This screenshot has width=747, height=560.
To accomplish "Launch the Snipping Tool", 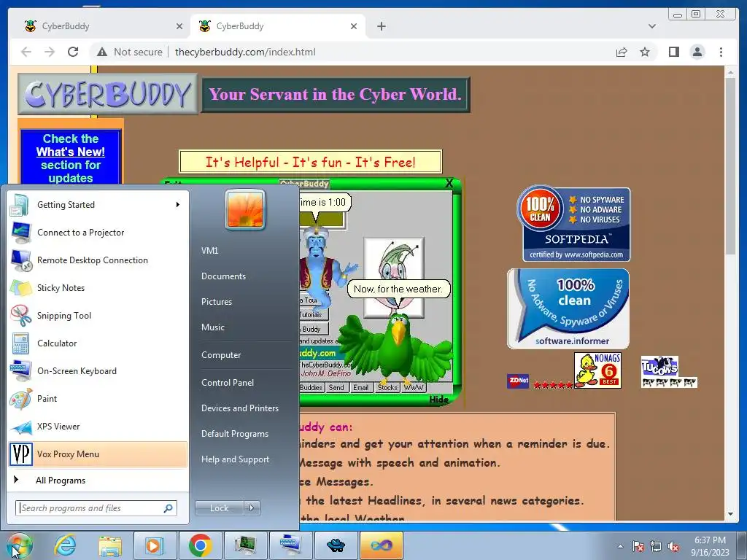I will point(98,315).
